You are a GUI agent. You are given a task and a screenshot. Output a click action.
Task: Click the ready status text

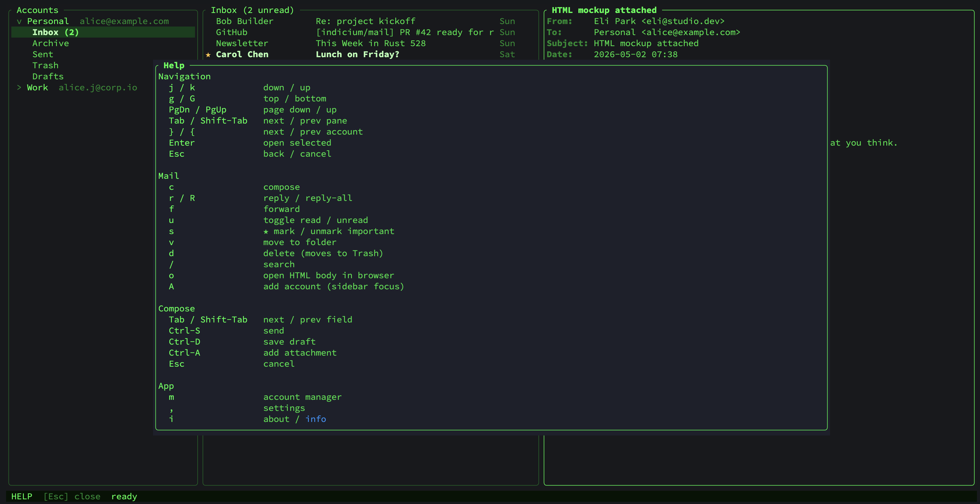coord(124,496)
